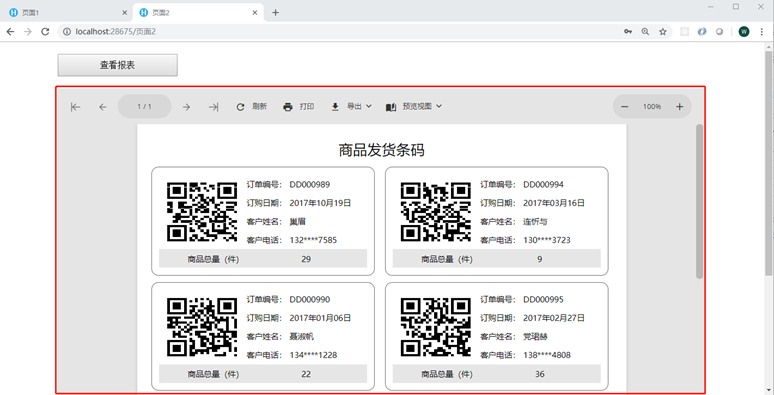Jump to last report page

pyautogui.click(x=213, y=107)
